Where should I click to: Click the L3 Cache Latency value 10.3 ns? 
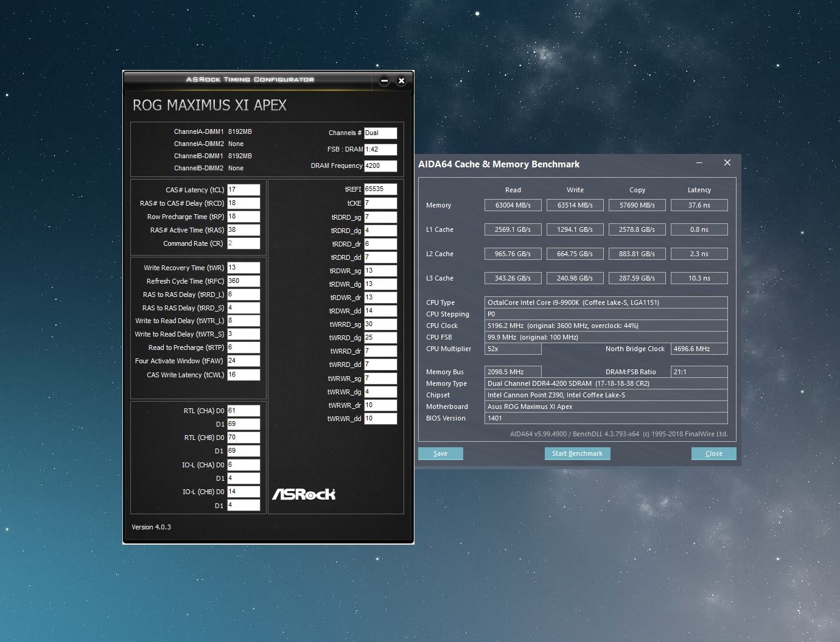pyautogui.click(x=699, y=278)
